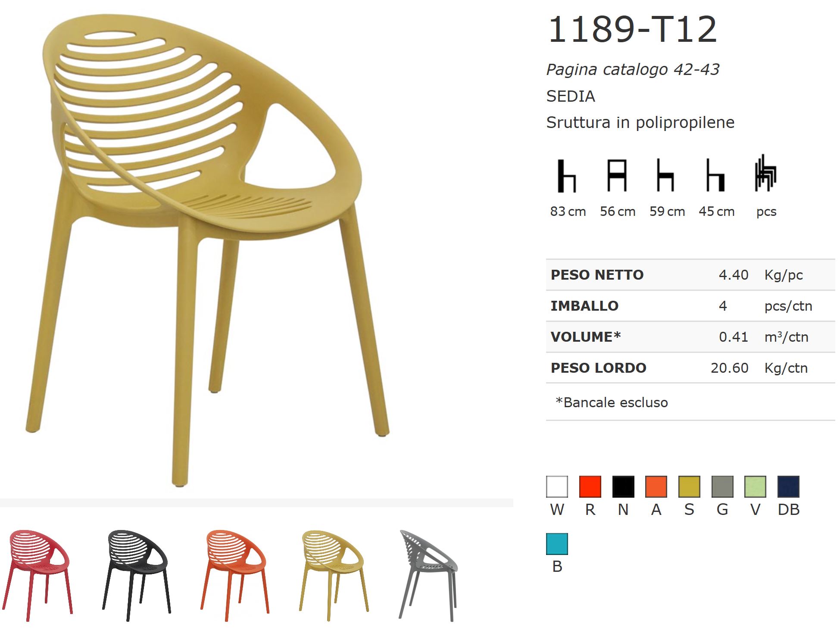Select the white W color swatch
The image size is (840, 636).
[557, 486]
